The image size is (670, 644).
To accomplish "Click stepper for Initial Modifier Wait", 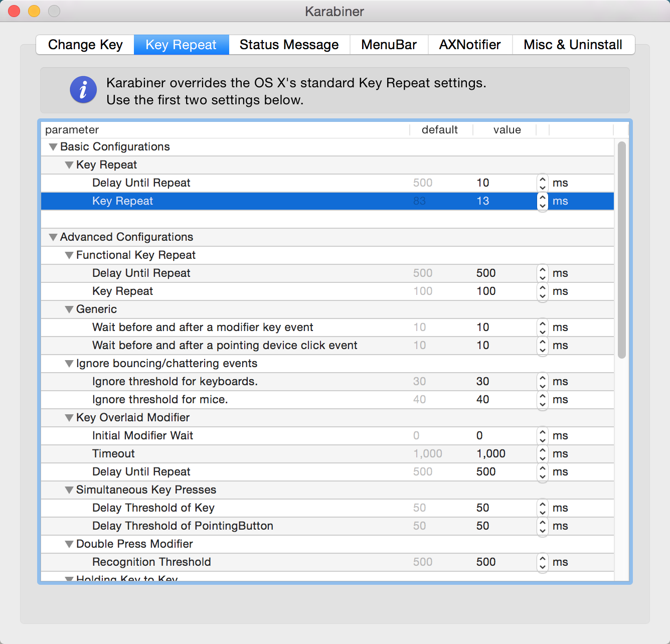I will pos(542,436).
